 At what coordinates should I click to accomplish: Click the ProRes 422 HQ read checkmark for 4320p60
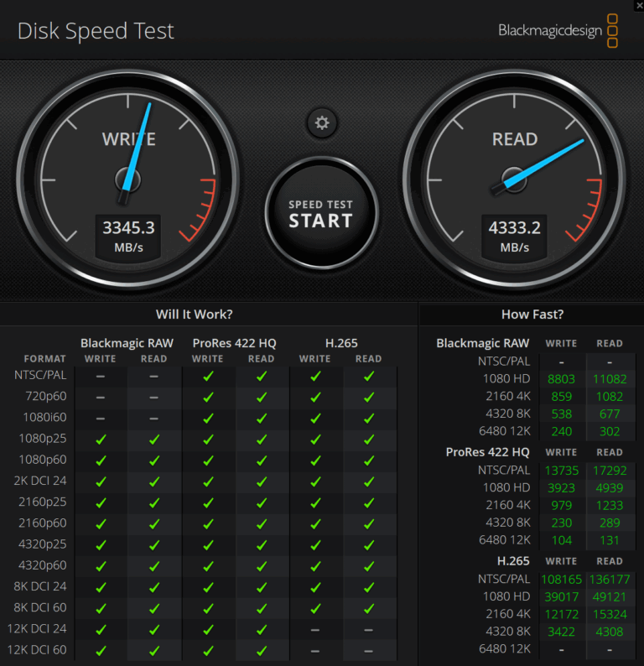[262, 565]
